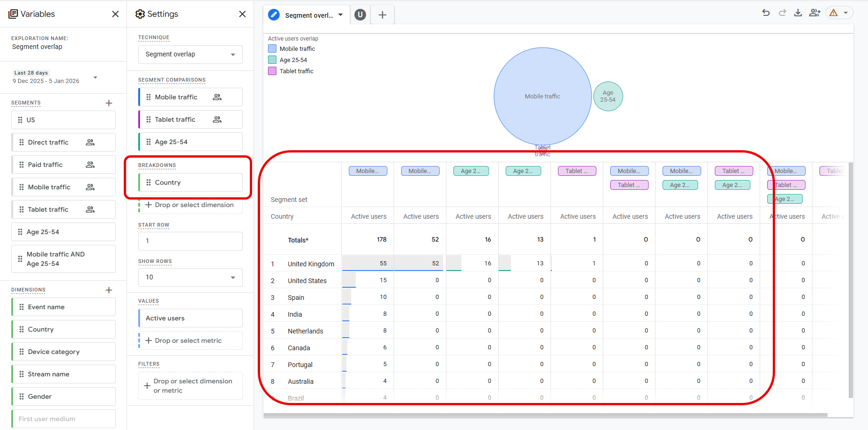
Task: Add a new segment with plus icon
Action: click(x=109, y=103)
